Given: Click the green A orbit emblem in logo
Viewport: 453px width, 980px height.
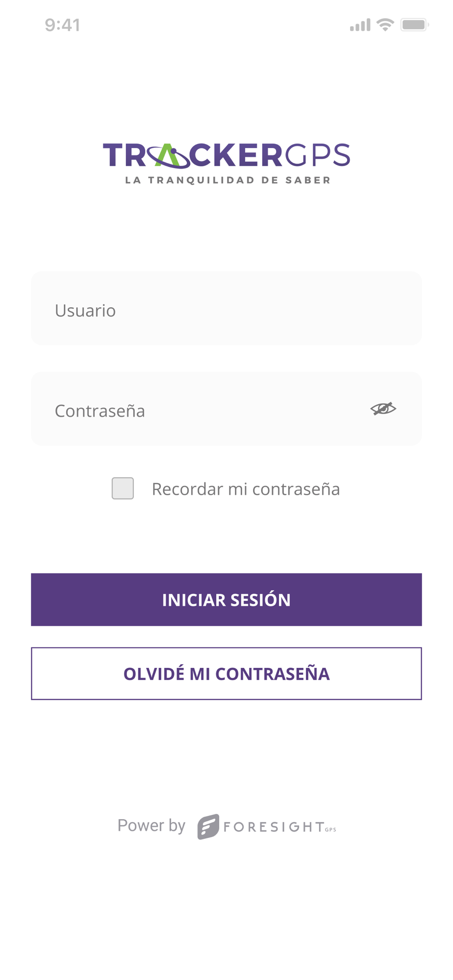Looking at the screenshot, I should (x=168, y=155).
